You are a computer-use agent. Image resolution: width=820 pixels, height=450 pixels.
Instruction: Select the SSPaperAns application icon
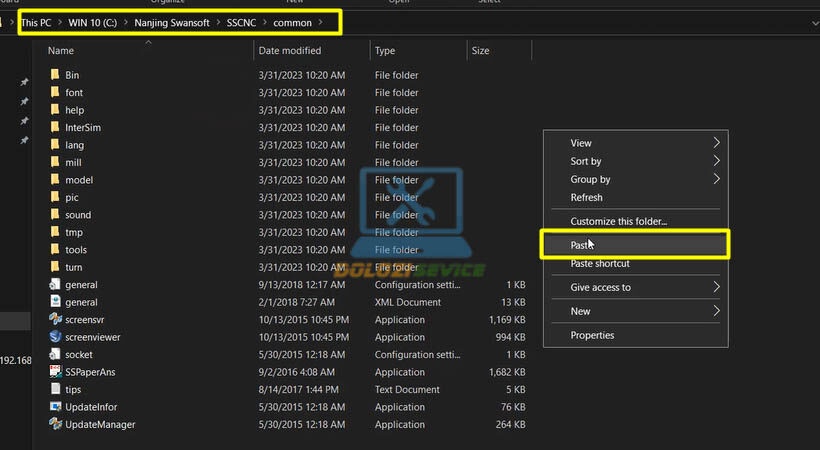click(56, 372)
